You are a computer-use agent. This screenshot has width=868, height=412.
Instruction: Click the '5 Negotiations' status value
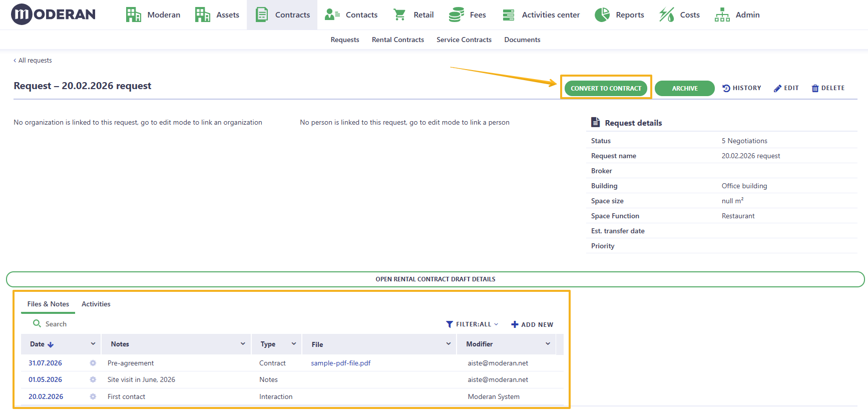click(x=744, y=141)
